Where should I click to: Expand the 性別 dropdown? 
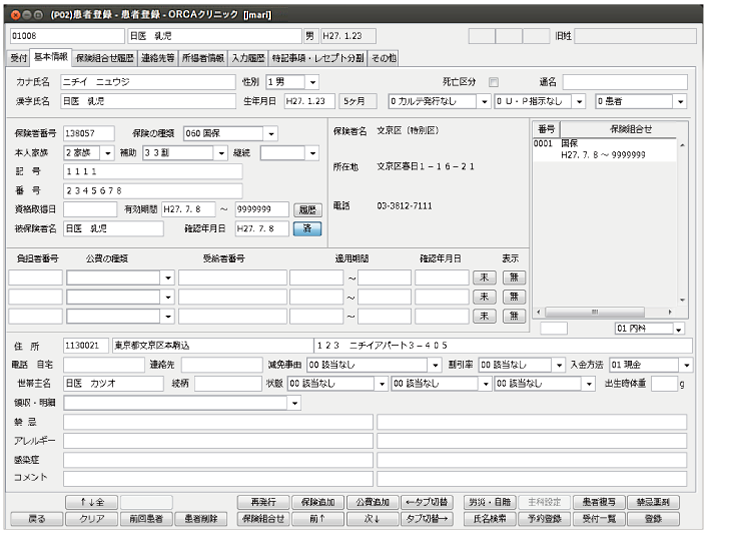click(312, 82)
